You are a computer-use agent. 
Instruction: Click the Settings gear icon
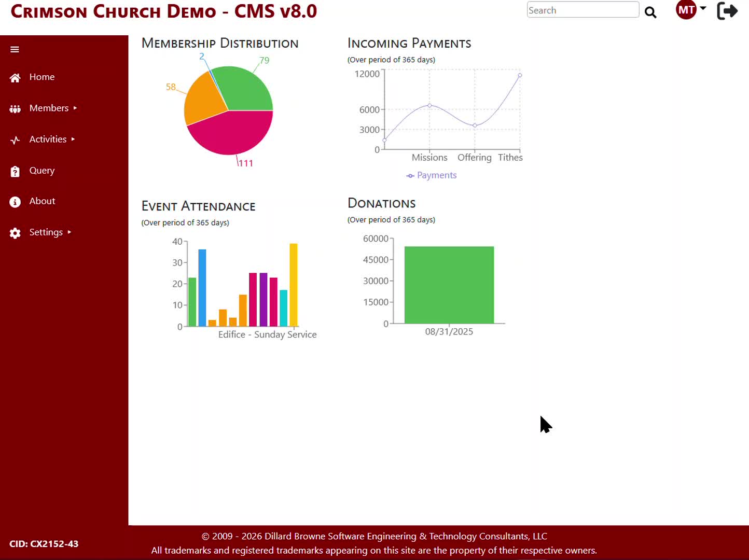(15, 233)
